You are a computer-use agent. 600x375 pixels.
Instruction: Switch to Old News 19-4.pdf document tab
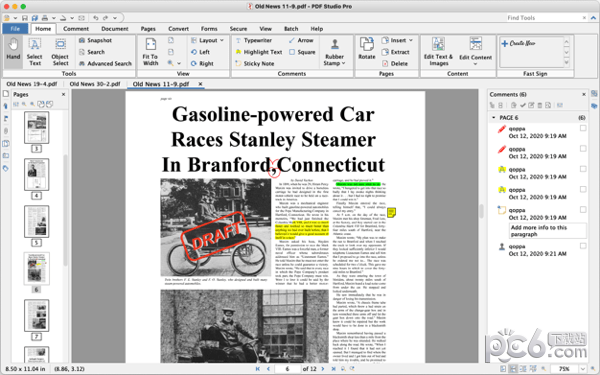tap(32, 84)
